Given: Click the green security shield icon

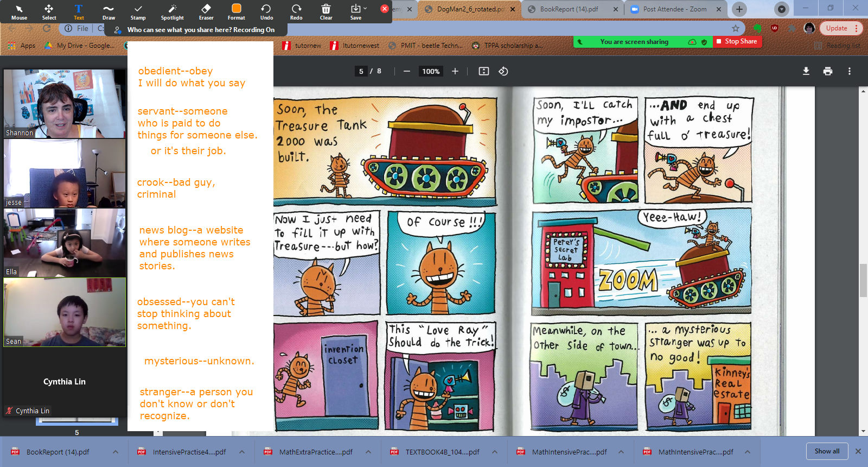Looking at the screenshot, I should pyautogui.click(x=704, y=42).
